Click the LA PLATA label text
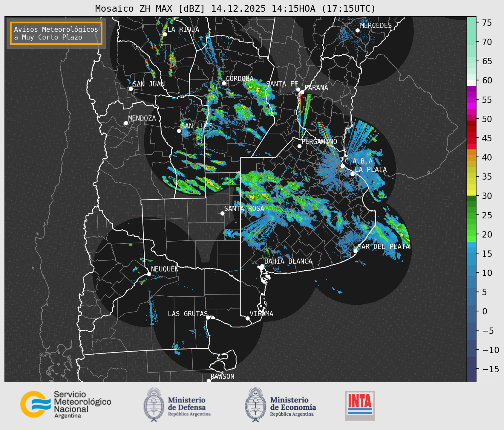This screenshot has width=504, height=430. (371, 170)
